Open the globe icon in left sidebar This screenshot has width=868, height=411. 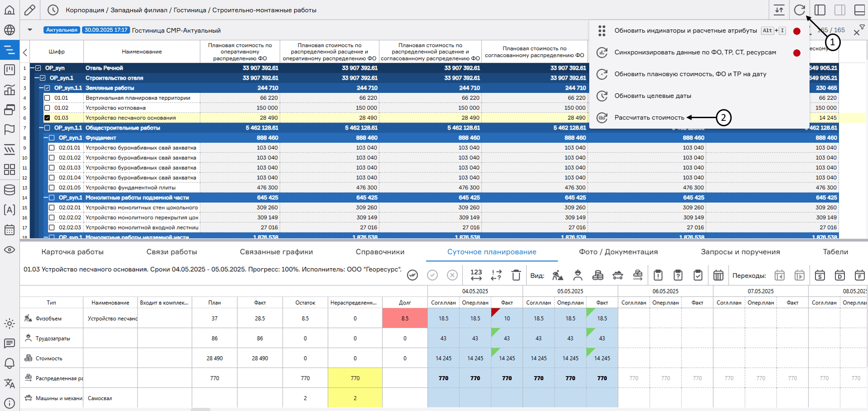coord(10,30)
